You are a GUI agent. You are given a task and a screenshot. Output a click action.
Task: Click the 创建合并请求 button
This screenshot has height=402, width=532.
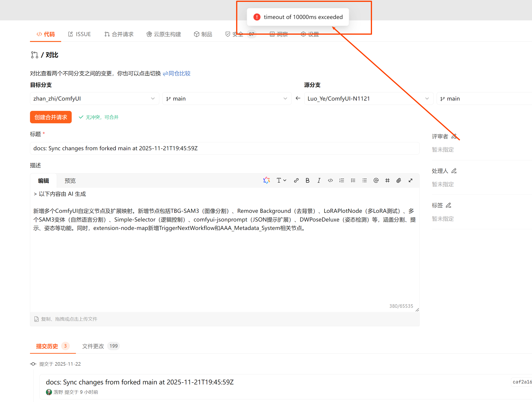click(51, 117)
